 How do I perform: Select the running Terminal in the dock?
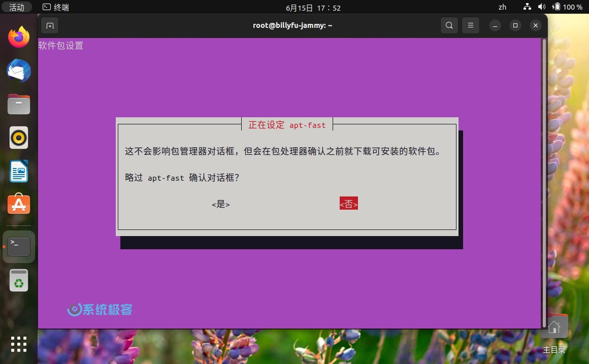coord(18,246)
